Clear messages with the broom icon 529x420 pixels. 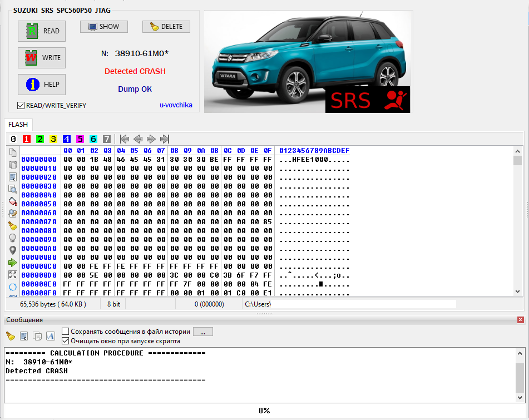coord(11,336)
